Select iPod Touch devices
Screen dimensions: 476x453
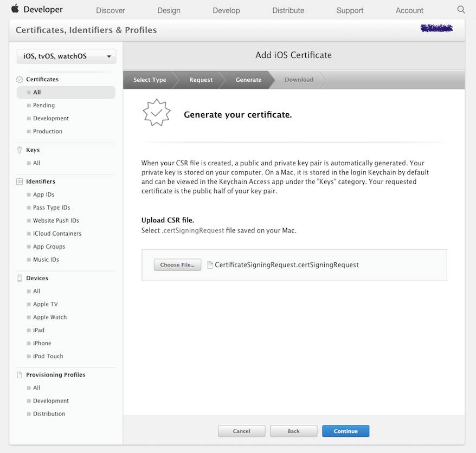48,356
